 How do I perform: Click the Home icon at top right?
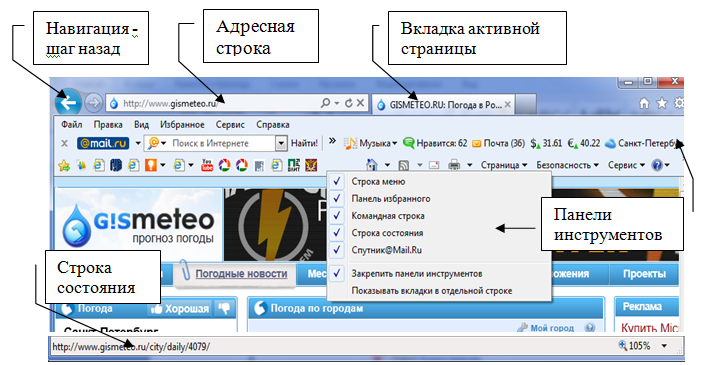point(644,104)
